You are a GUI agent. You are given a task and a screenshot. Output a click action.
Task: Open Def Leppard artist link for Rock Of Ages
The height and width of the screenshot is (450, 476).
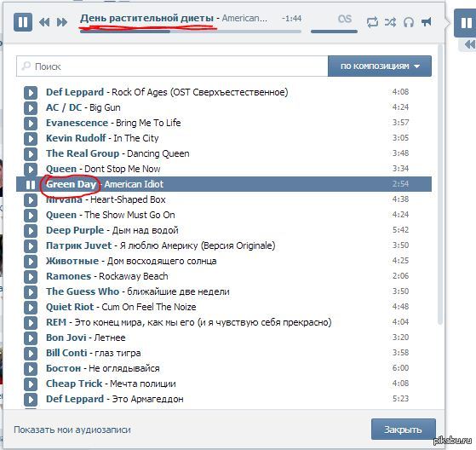tap(75, 92)
